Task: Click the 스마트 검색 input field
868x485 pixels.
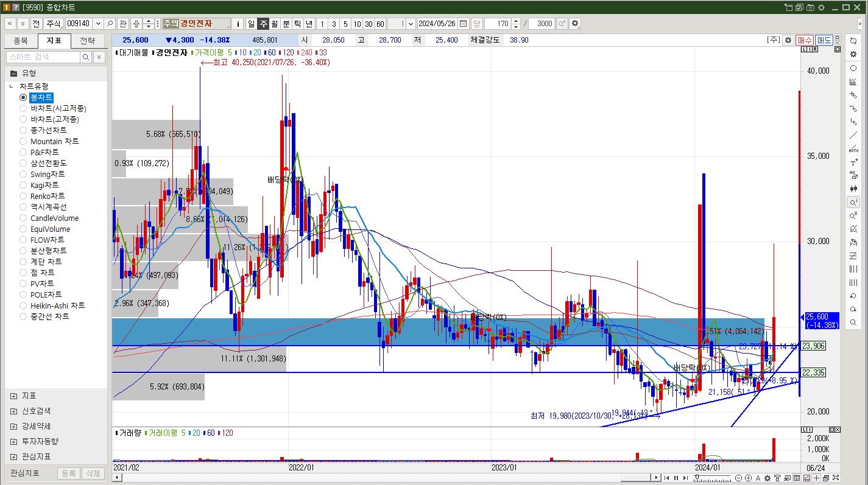Action: pyautogui.click(x=43, y=57)
